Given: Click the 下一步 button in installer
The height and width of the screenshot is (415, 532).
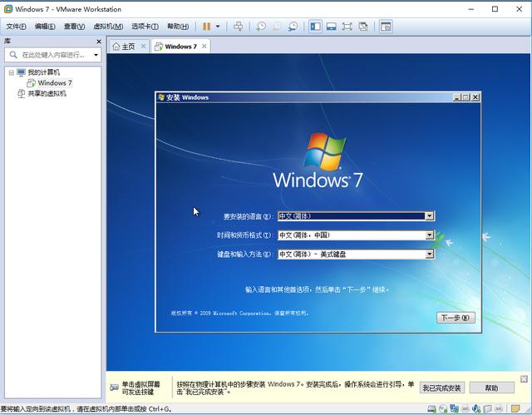Looking at the screenshot, I should [456, 318].
